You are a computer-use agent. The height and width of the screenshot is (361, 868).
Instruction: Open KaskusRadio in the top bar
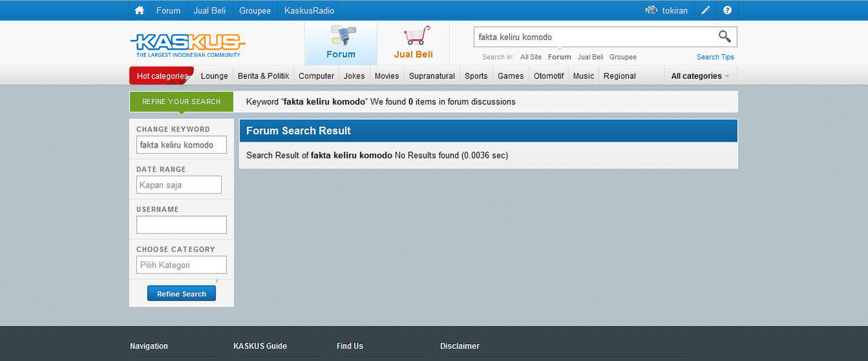click(x=309, y=10)
